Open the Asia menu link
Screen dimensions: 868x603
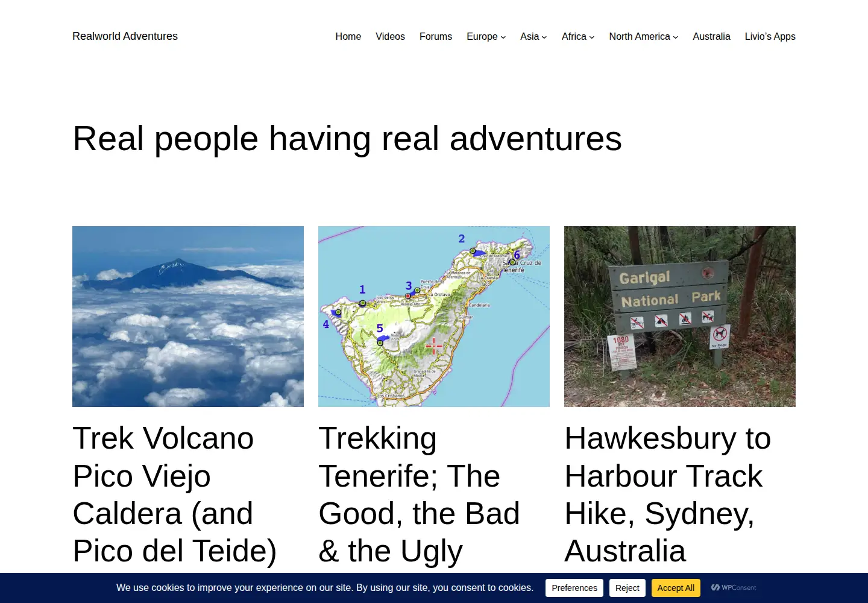tap(530, 37)
